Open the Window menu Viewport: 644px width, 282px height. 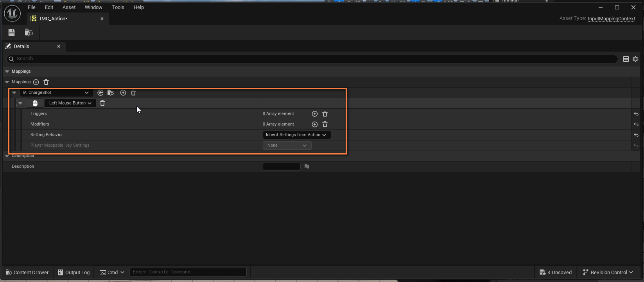coord(93,7)
